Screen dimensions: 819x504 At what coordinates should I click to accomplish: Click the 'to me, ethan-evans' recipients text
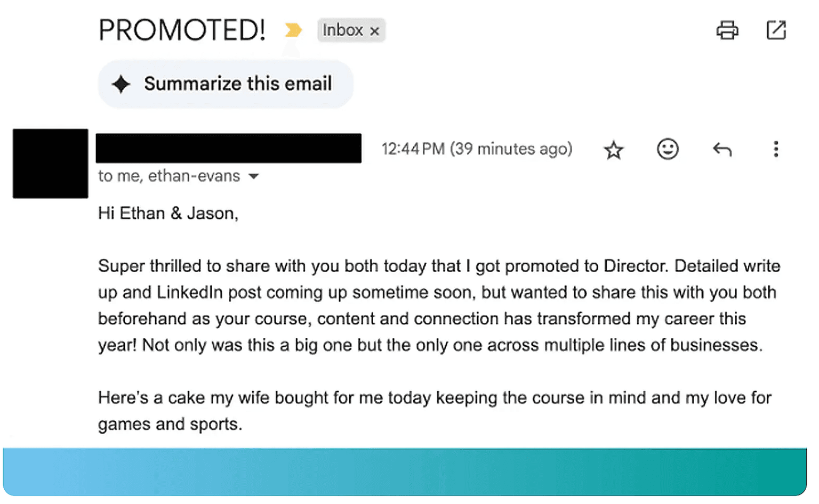pos(169,176)
